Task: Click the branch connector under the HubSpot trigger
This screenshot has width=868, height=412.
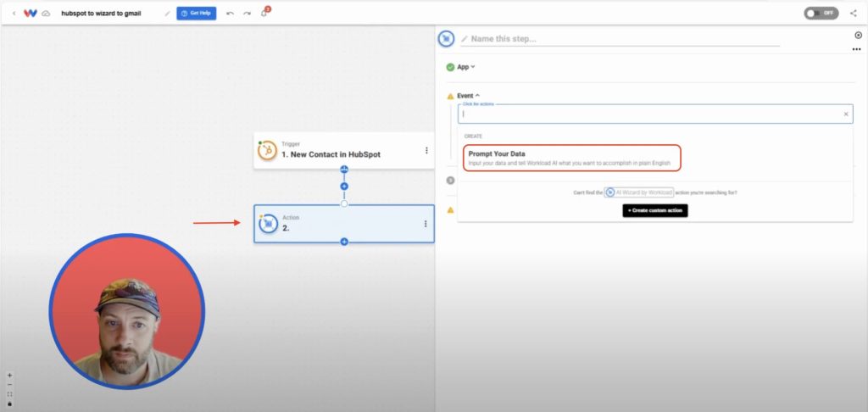Action: pyautogui.click(x=344, y=170)
